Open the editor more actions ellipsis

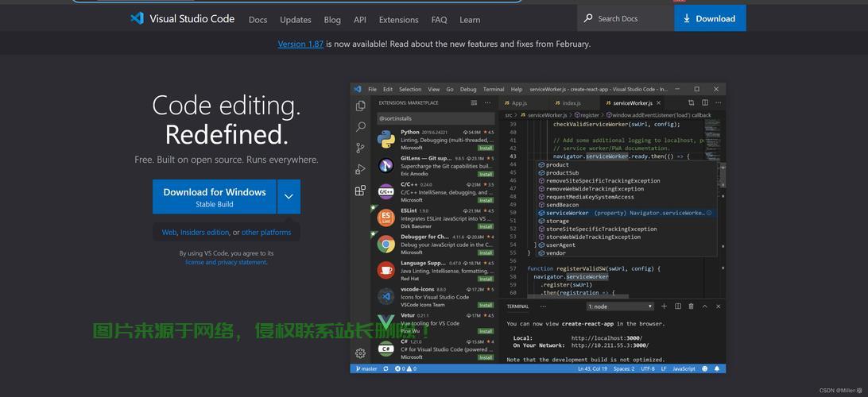(719, 103)
